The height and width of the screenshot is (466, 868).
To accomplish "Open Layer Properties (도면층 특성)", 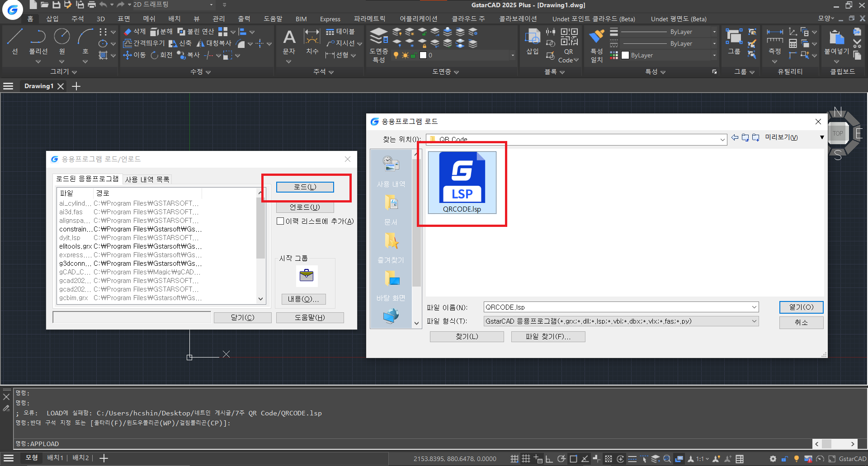I will 379,45.
